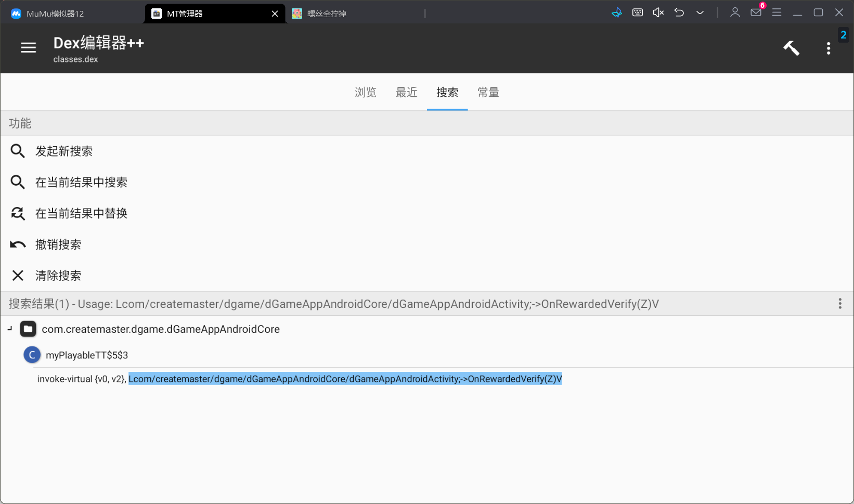Open search results three-dot options
The height and width of the screenshot is (504, 854).
click(x=840, y=304)
